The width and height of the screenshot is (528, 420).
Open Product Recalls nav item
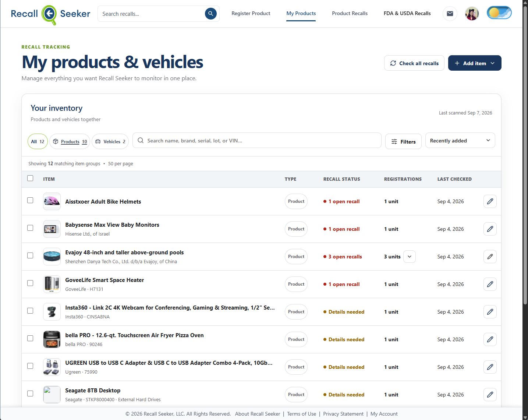350,14
